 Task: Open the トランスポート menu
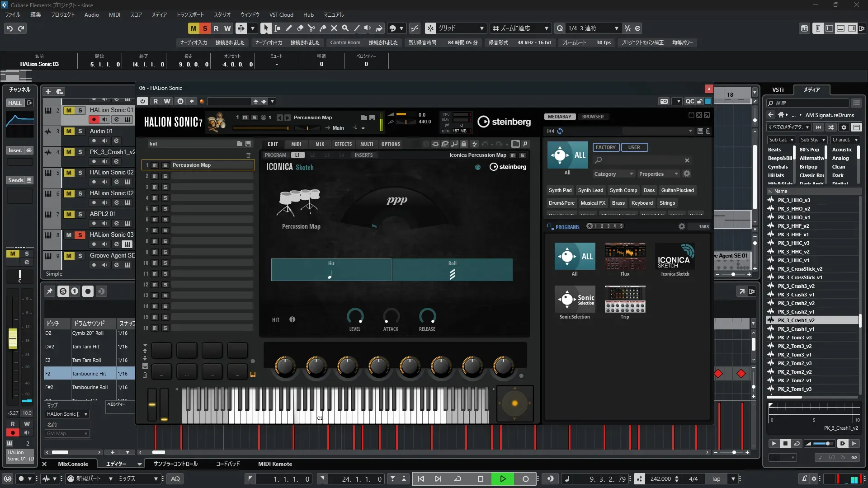coord(190,15)
